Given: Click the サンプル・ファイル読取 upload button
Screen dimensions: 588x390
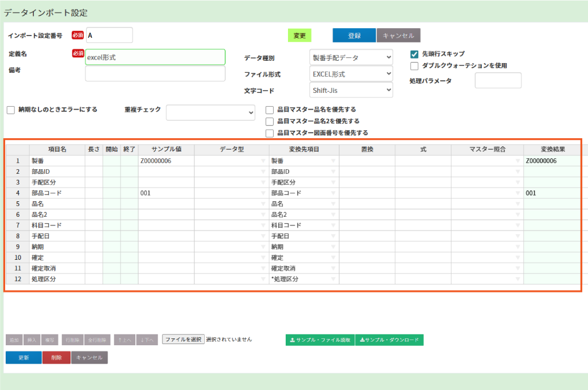Looking at the screenshot, I should point(320,340).
